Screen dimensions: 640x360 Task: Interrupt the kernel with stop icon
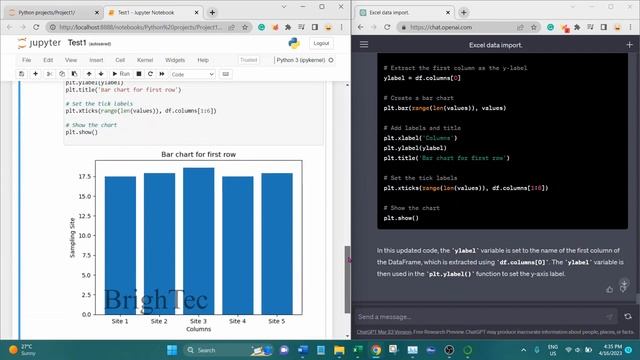139,74
